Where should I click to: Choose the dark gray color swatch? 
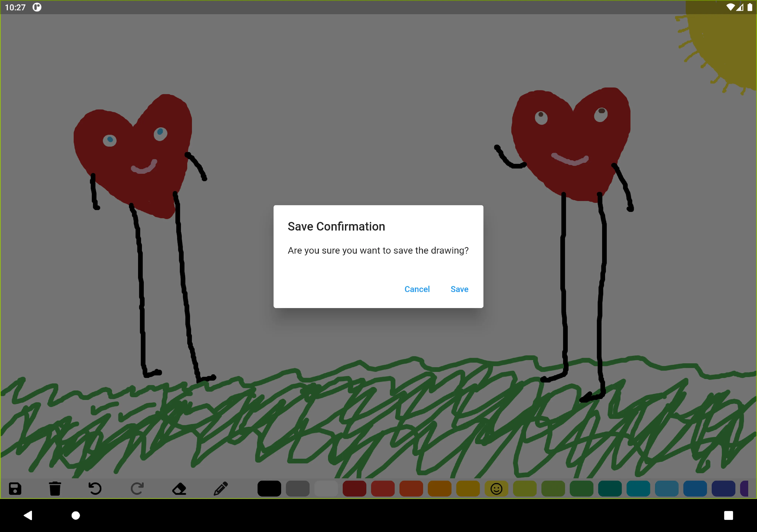(x=297, y=488)
